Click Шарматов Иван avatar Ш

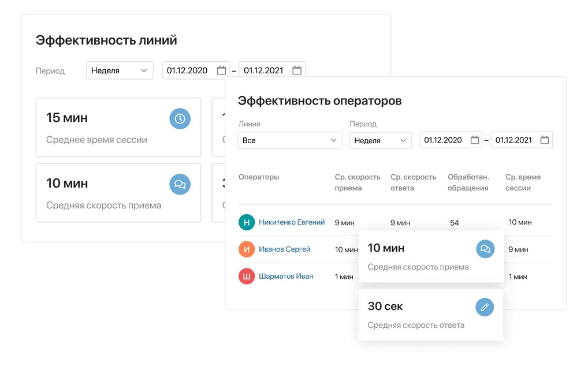pos(247,277)
